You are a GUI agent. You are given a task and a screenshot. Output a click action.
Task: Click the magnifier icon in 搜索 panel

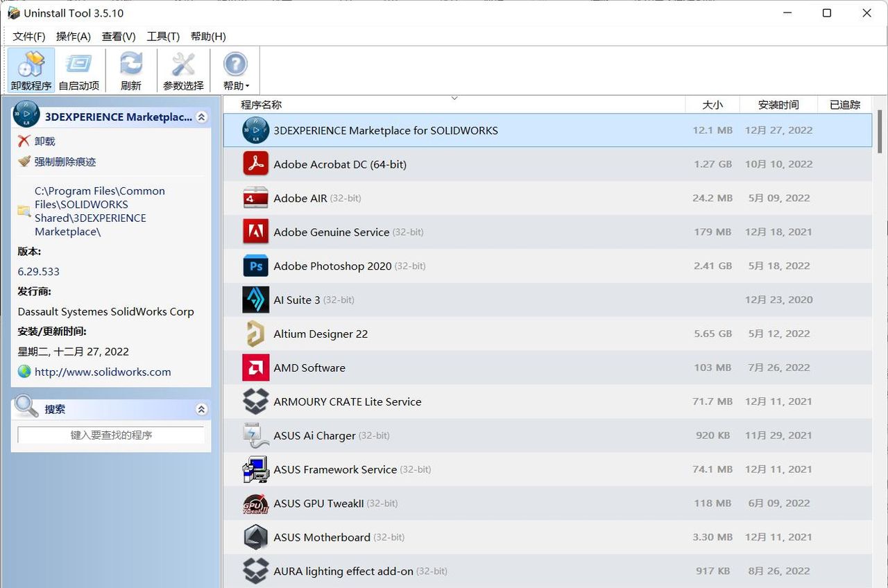click(x=26, y=406)
